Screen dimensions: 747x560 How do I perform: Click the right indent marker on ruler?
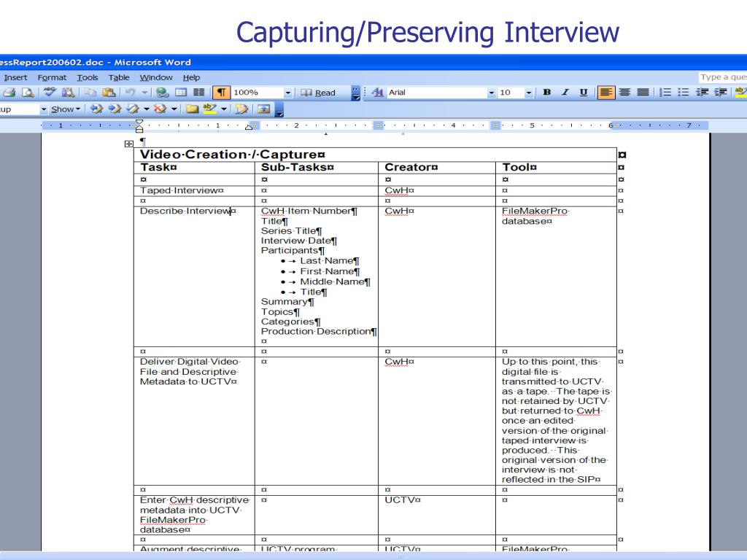[x=249, y=127]
